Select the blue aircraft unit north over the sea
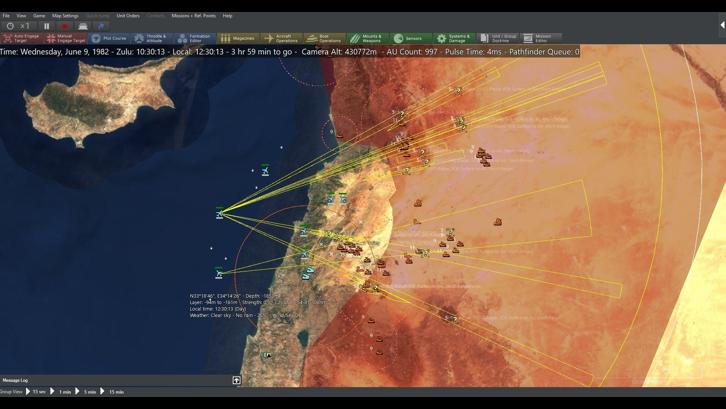Image resolution: width=726 pixels, height=409 pixels. (x=265, y=171)
